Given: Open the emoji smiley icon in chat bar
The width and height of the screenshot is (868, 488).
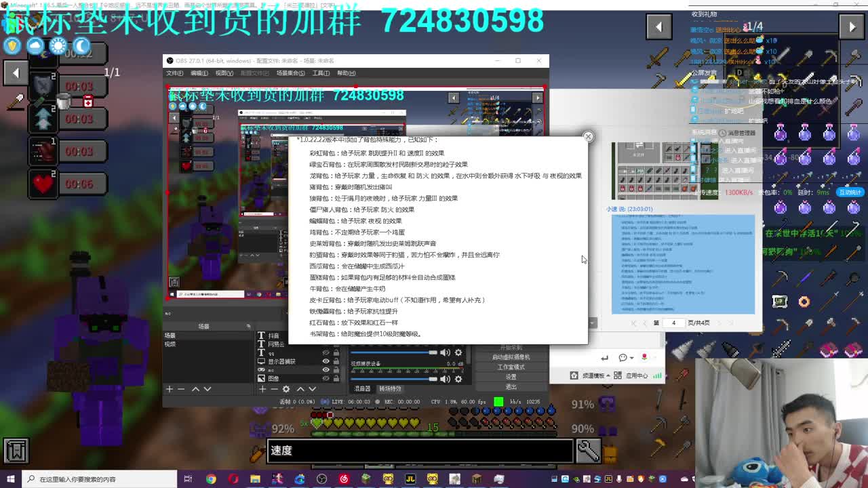Looking at the screenshot, I should [623, 357].
